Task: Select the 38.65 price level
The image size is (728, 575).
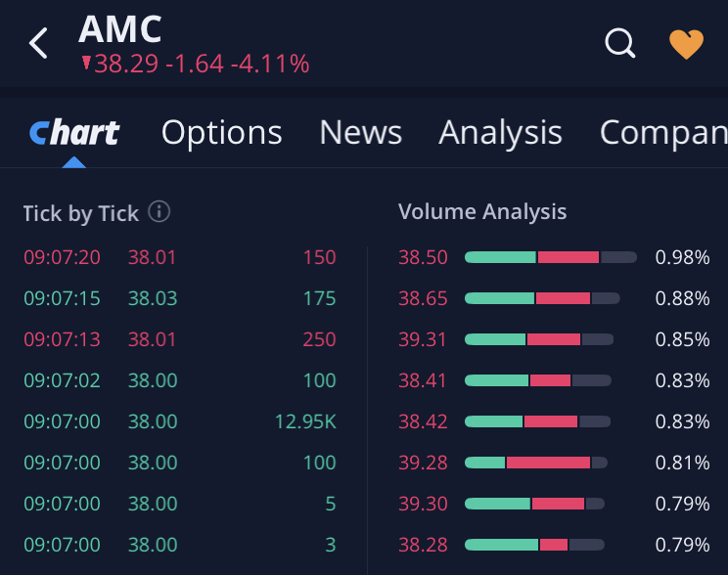Action: point(423,299)
